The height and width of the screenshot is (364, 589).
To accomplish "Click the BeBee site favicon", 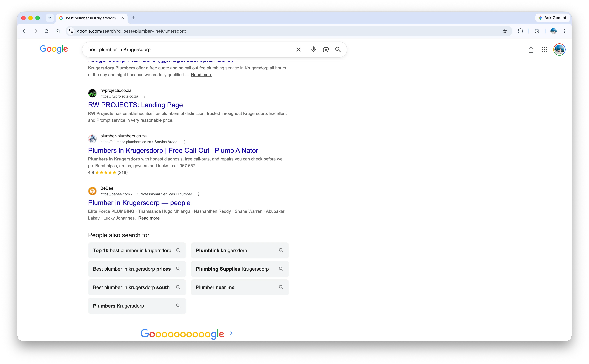I will point(92,191).
